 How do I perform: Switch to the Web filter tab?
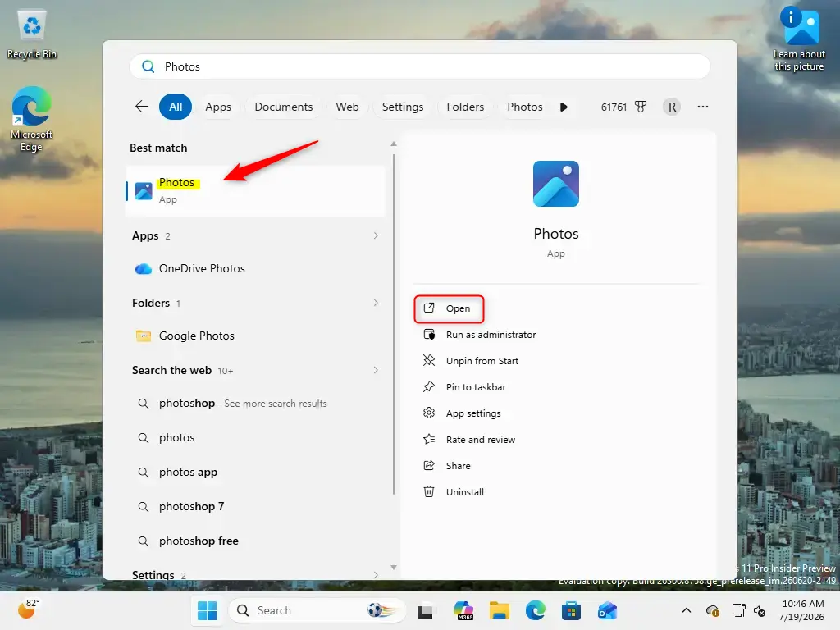pos(347,107)
